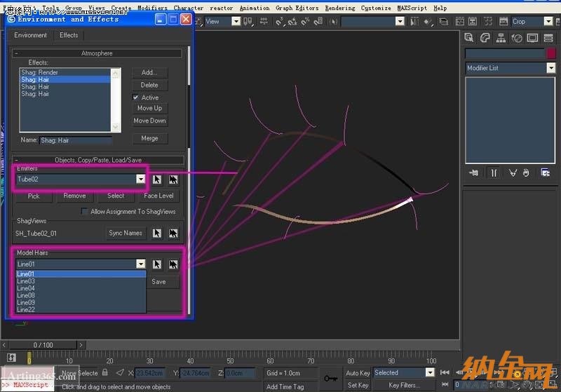Screen dimensions: 561x392
Task: Toggle the Selection Lock padlock icon
Action: [x=104, y=372]
